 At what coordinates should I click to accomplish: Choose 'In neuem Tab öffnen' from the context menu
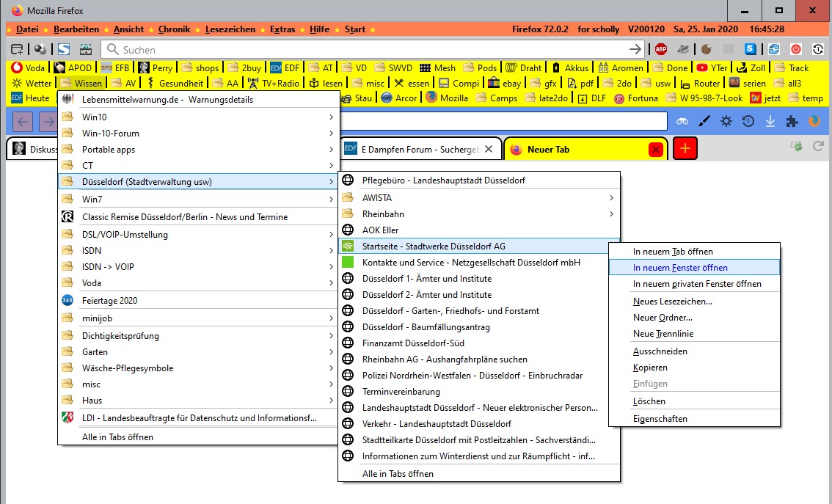point(672,251)
